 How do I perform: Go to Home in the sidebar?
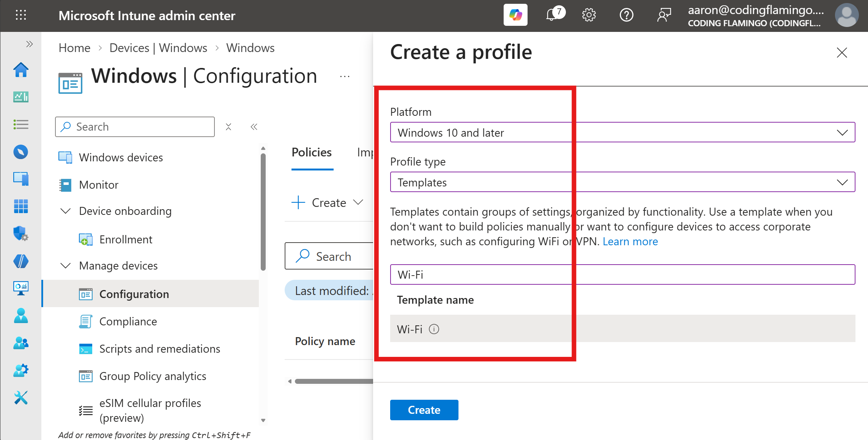click(21, 70)
